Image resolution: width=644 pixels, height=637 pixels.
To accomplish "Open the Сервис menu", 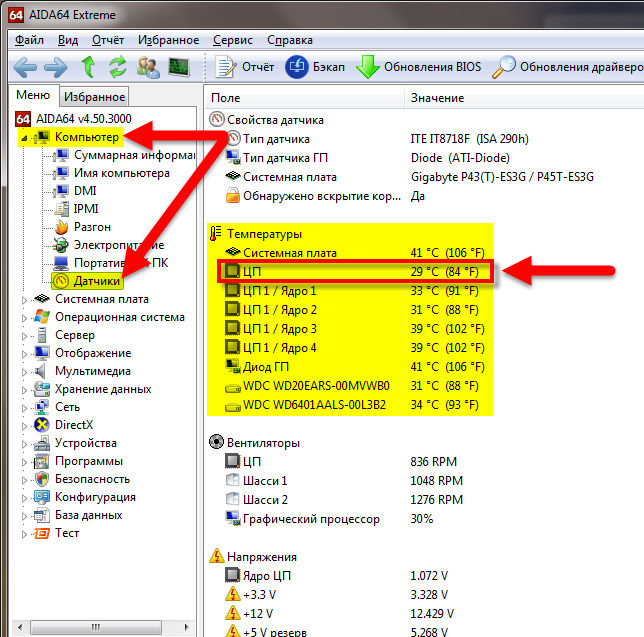I will [x=232, y=40].
